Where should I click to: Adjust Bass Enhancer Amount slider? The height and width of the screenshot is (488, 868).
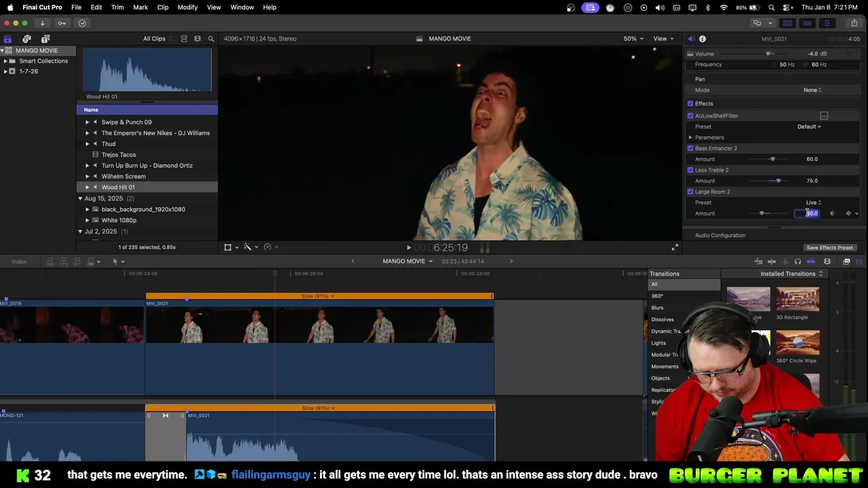click(x=772, y=159)
